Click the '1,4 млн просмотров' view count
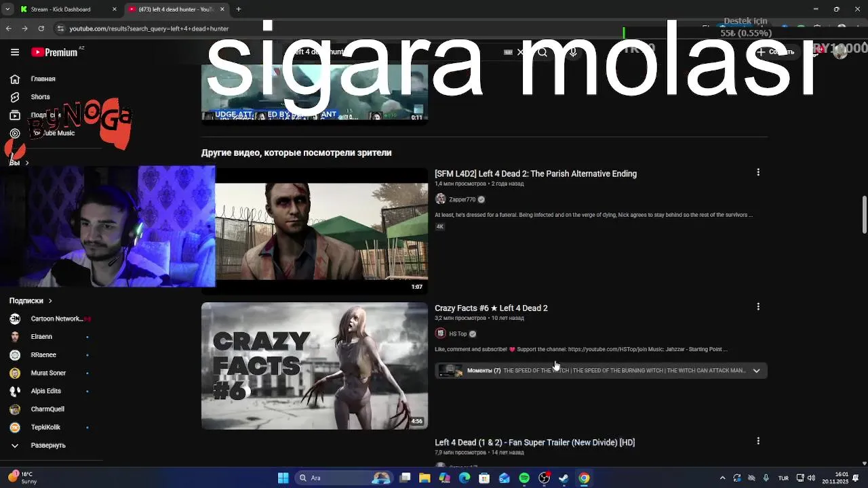The image size is (868, 488). click(x=460, y=184)
